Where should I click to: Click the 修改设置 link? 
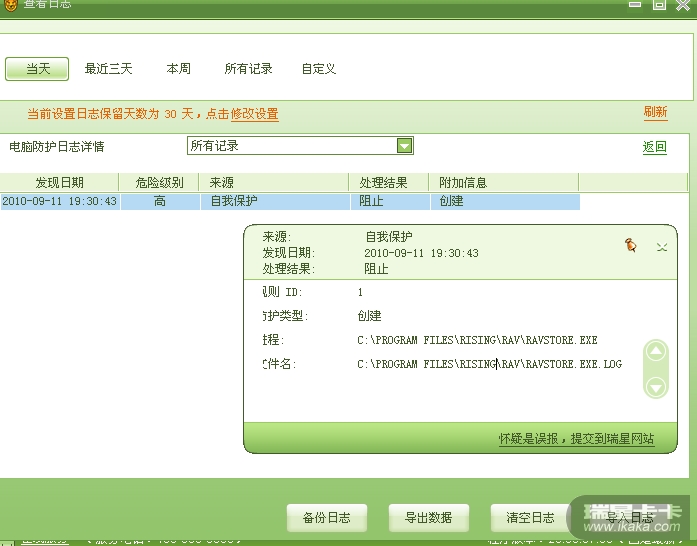[x=255, y=114]
